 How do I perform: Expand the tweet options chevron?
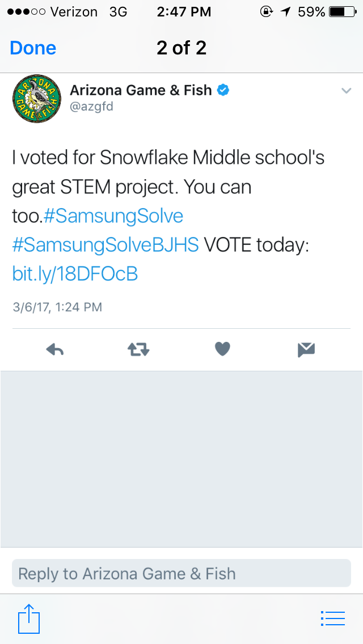point(347,90)
